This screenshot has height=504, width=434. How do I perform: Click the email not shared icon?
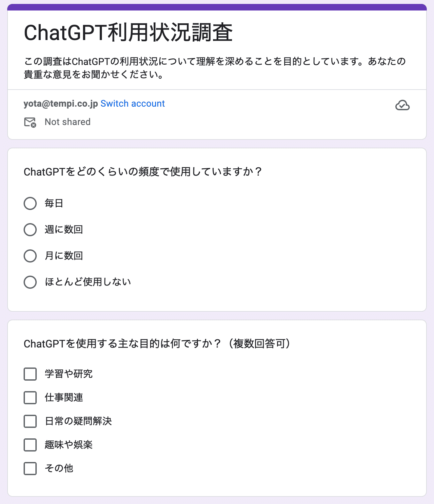point(30,122)
